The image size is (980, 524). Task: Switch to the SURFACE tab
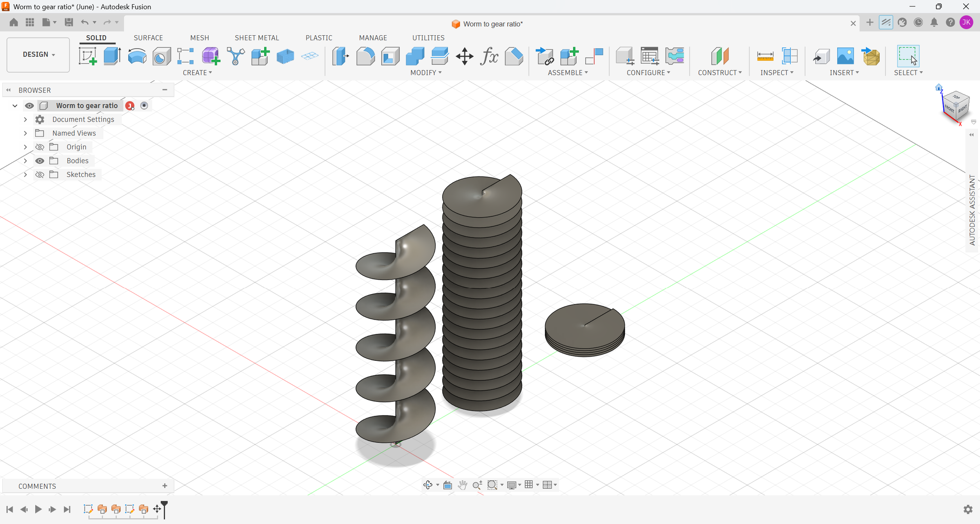148,38
